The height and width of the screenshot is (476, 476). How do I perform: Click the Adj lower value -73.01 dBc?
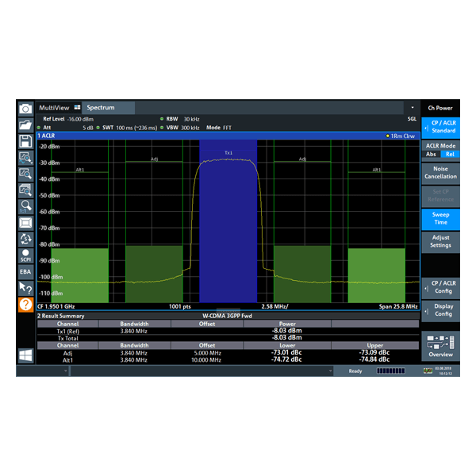click(x=286, y=352)
